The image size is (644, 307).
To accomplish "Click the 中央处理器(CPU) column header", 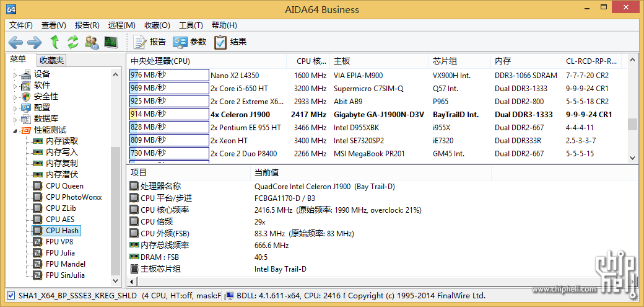I will click(x=207, y=61).
